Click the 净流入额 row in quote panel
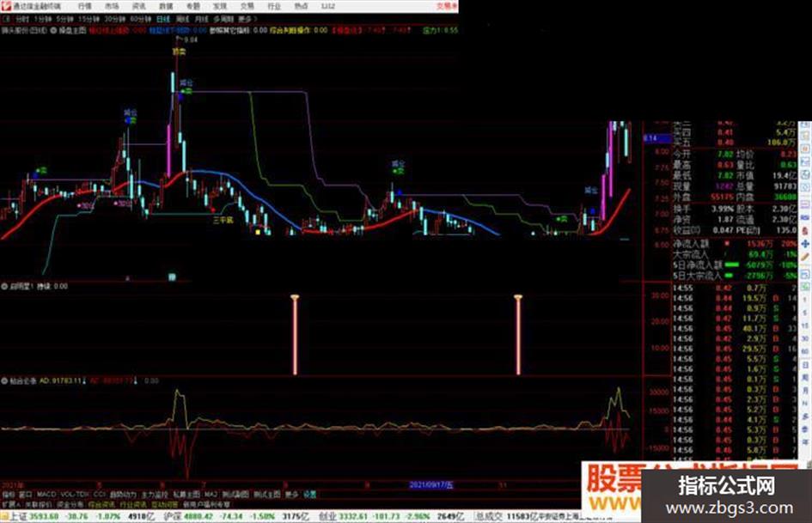Screen dimensions: 812x523 (x=735, y=243)
